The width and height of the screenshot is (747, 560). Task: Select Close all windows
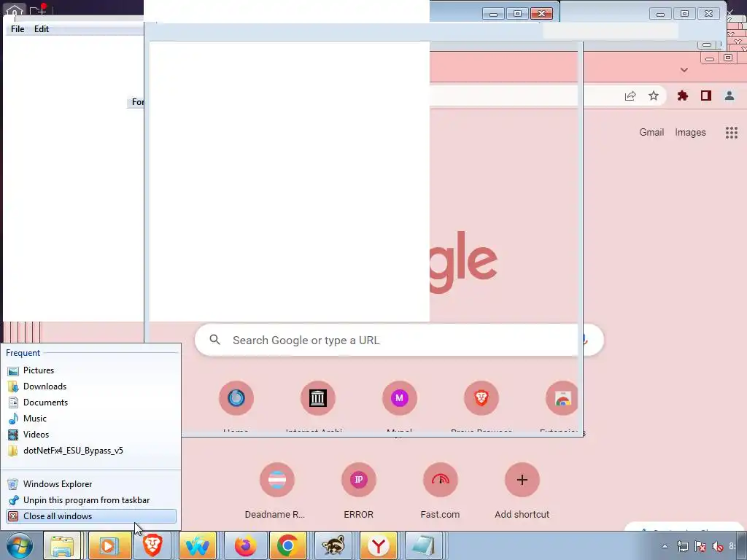pos(90,516)
